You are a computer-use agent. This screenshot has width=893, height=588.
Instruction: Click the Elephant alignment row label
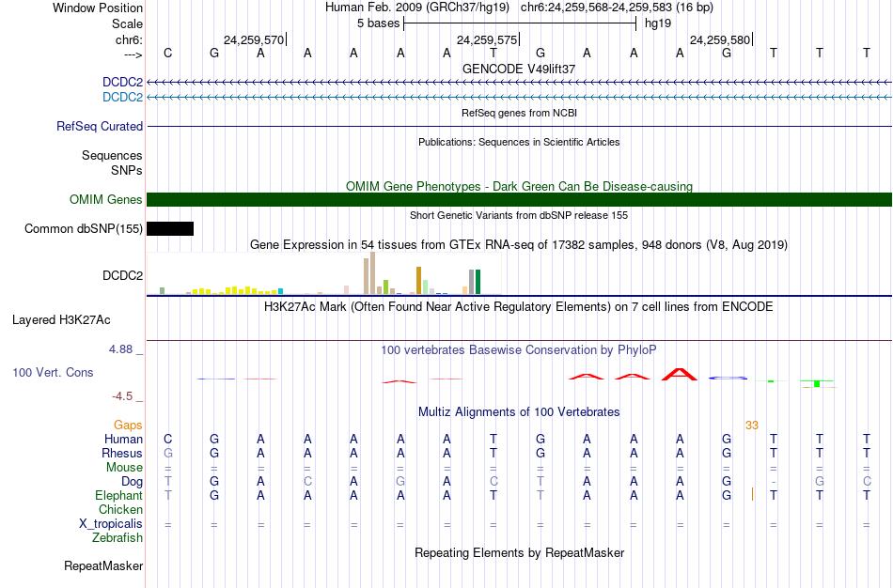click(118, 495)
